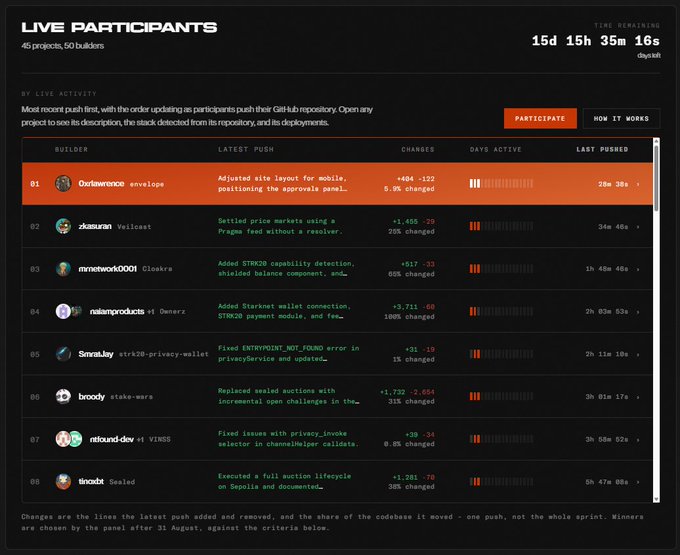Open 0xrlawrence avatar in row 01

[63, 183]
